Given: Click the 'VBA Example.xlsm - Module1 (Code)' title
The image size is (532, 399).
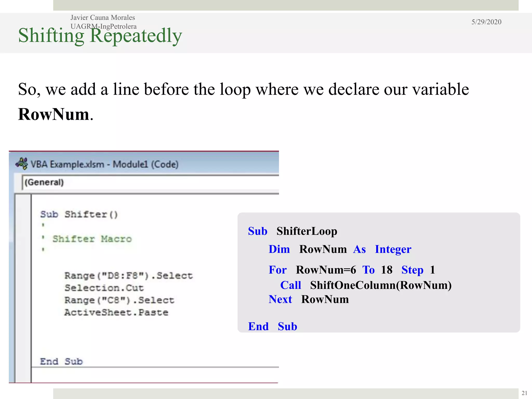Looking at the screenshot, I should [104, 164].
